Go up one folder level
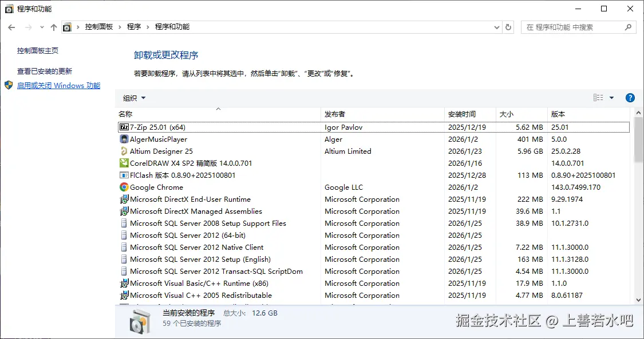The height and width of the screenshot is (339, 644). (54, 27)
